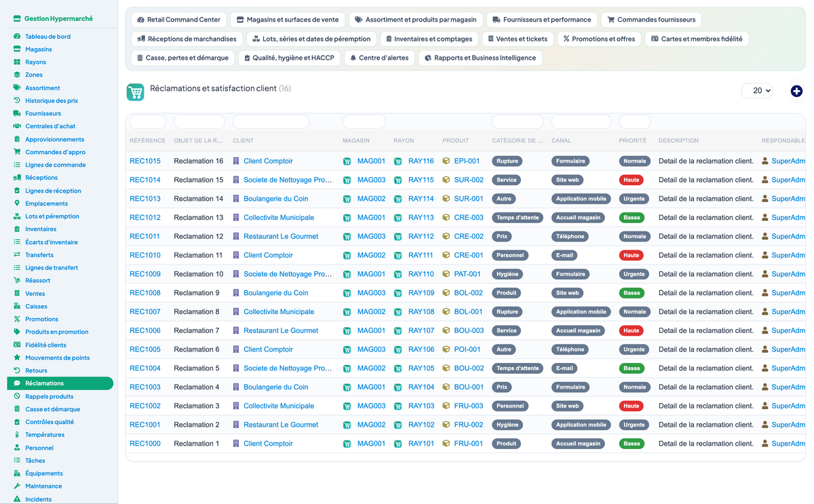Click the Transferts arrows icon
814x504 pixels.
click(17, 254)
